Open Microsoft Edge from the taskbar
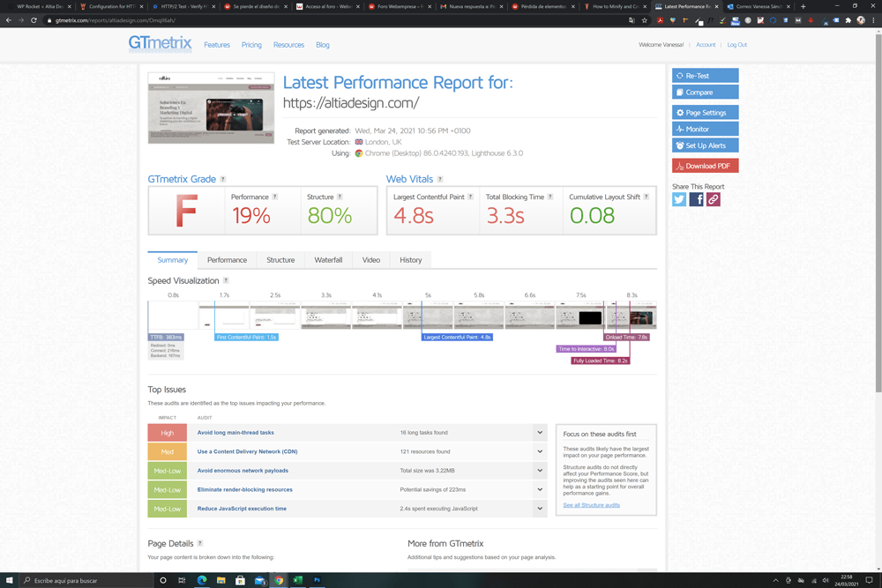The width and height of the screenshot is (882, 588). [x=202, y=580]
